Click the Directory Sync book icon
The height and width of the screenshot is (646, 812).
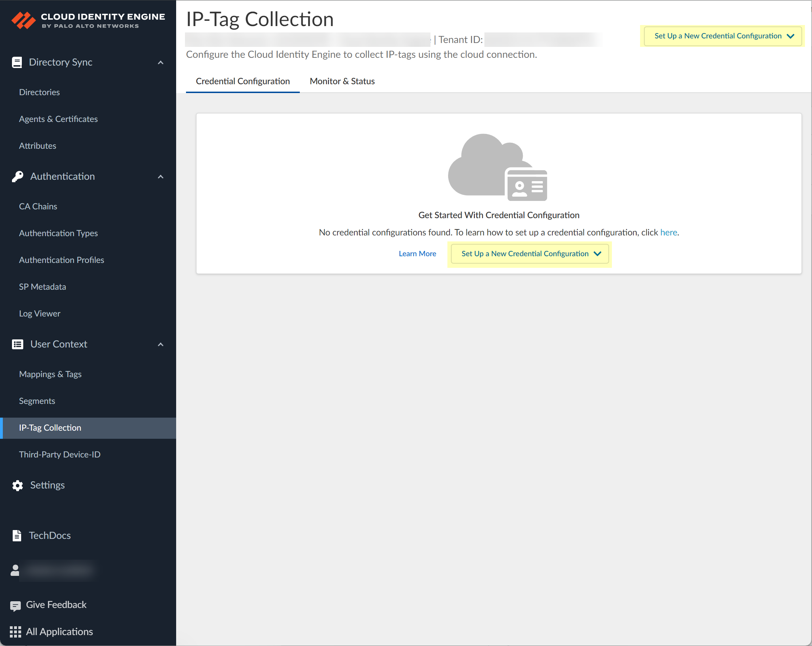pos(17,62)
